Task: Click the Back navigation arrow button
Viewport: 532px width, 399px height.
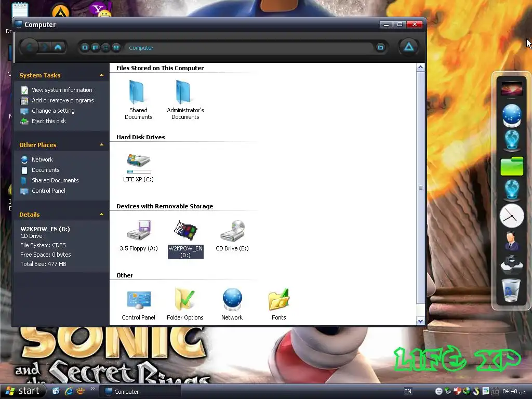Action: 30,47
